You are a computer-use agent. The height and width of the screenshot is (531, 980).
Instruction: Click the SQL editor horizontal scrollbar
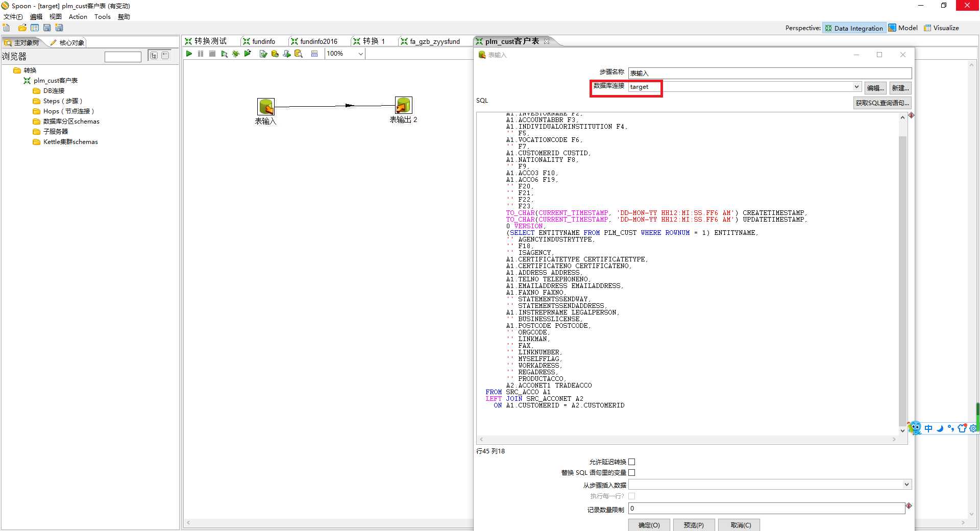(x=688, y=439)
